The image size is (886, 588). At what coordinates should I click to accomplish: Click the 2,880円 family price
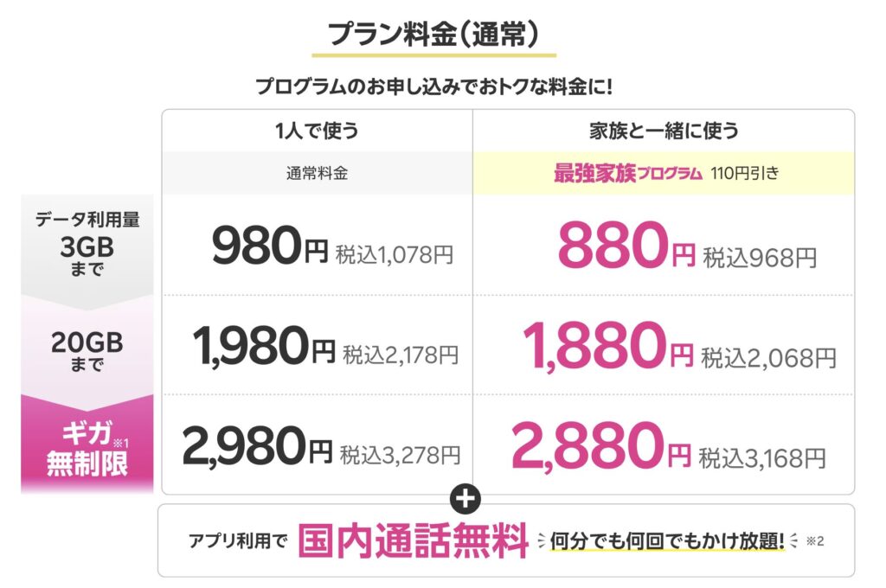pyautogui.click(x=601, y=448)
